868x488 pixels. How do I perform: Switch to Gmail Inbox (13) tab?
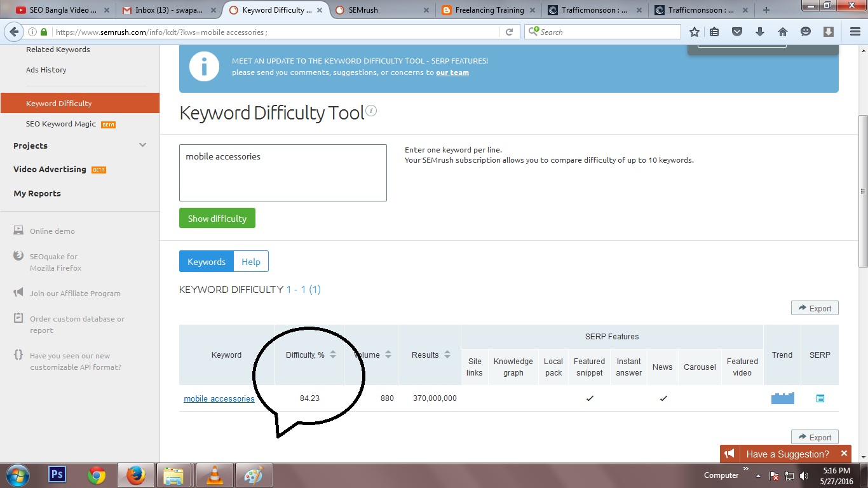click(169, 10)
